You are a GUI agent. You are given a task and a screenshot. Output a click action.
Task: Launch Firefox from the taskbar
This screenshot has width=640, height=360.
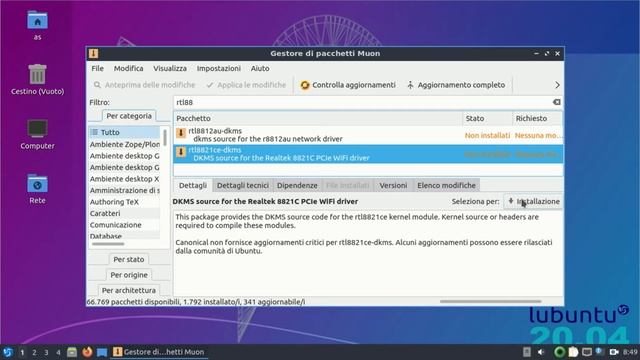[87, 352]
